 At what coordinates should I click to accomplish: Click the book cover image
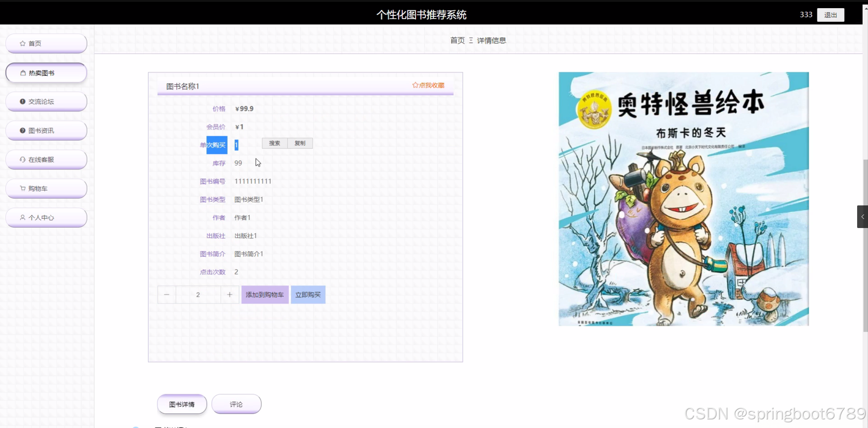(x=684, y=199)
